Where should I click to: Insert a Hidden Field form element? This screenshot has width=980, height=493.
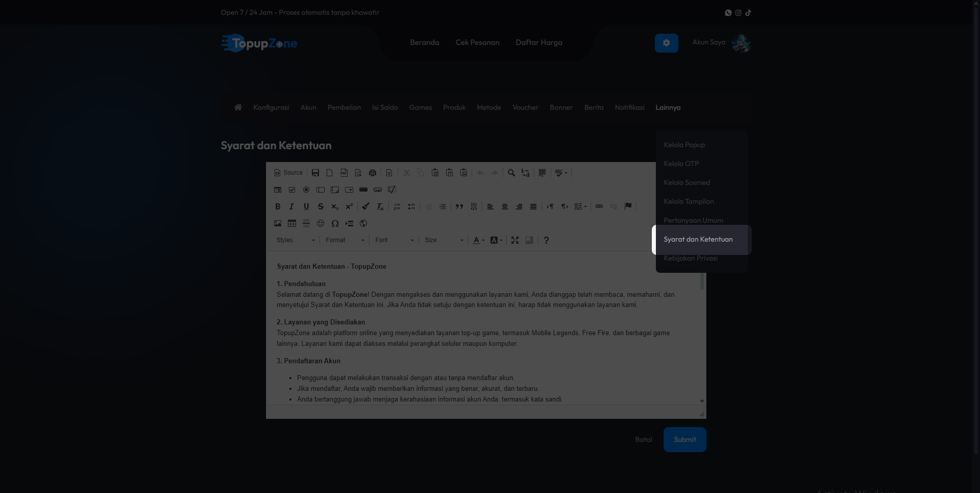coord(392,190)
